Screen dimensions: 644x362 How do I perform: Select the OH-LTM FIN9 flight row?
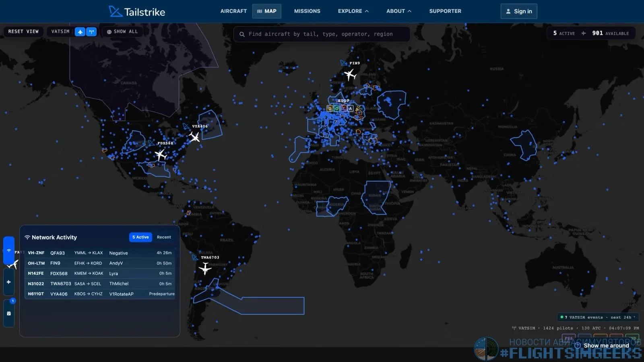coord(99,263)
